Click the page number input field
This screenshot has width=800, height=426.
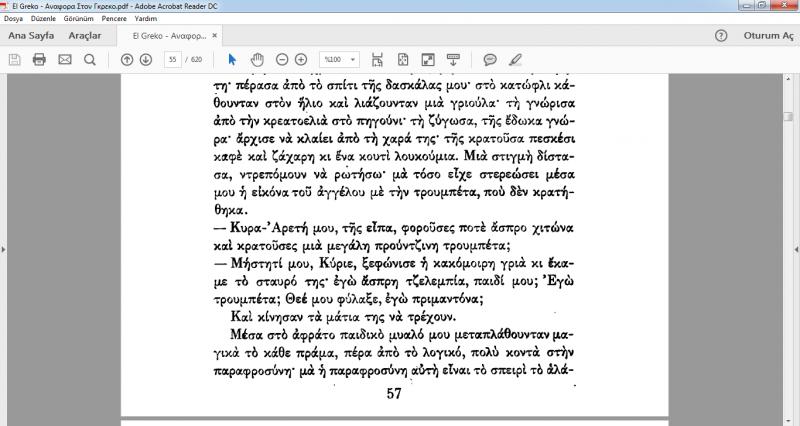pyautogui.click(x=173, y=60)
